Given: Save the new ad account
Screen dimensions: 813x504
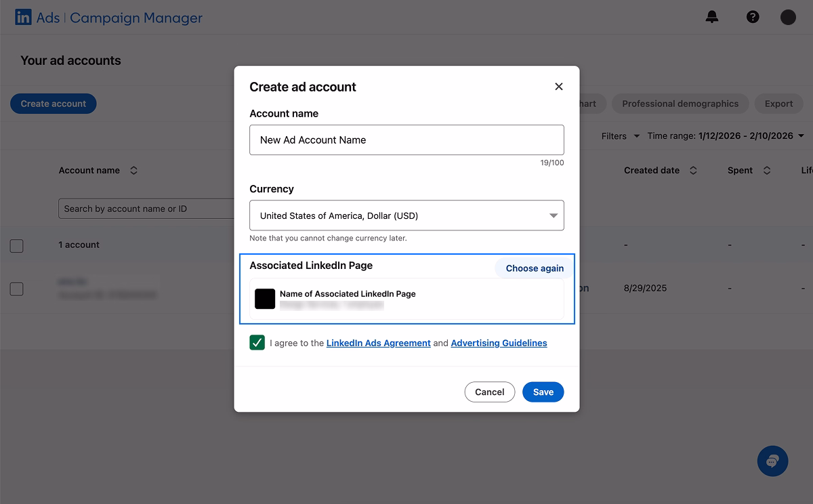Looking at the screenshot, I should 543,392.
